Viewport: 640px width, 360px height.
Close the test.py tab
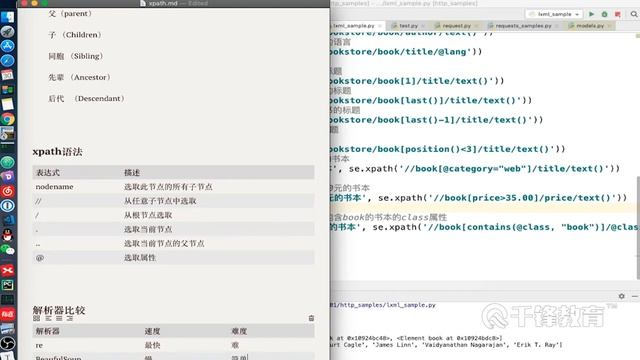pos(423,26)
